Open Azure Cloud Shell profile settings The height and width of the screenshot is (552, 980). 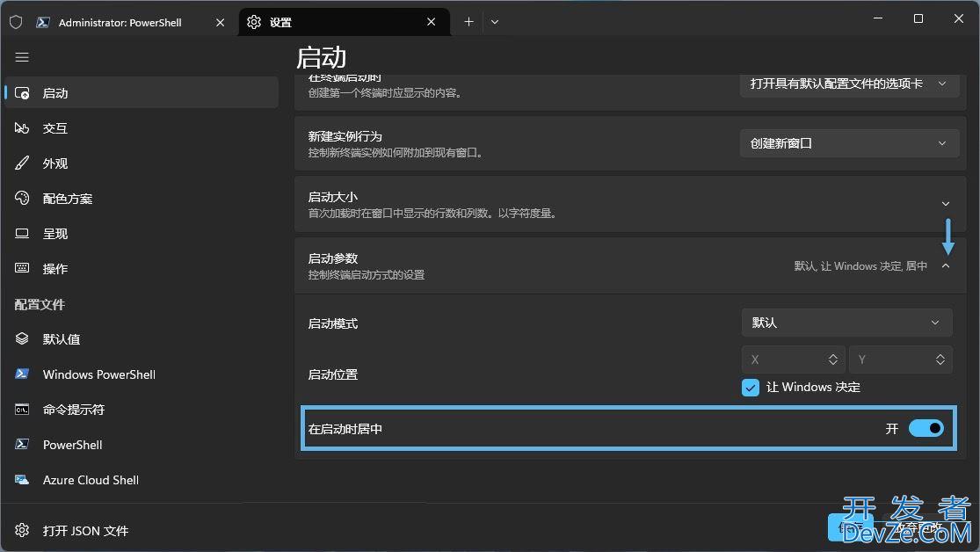click(142, 479)
